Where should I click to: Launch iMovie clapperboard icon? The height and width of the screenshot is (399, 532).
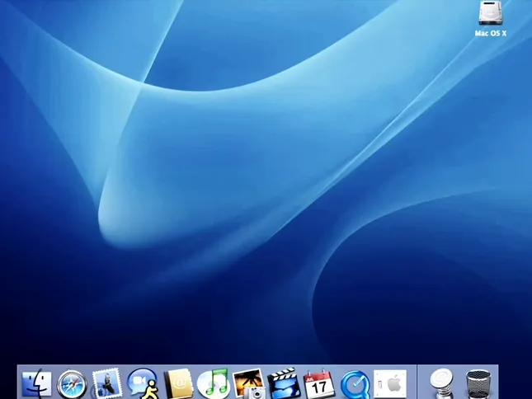pos(283,383)
